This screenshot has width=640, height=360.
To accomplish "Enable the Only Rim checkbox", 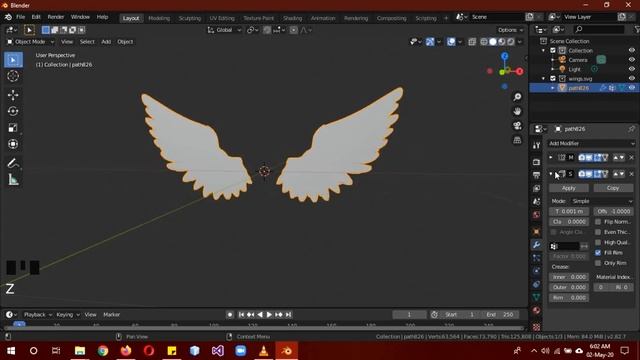I will pyautogui.click(x=598, y=263).
